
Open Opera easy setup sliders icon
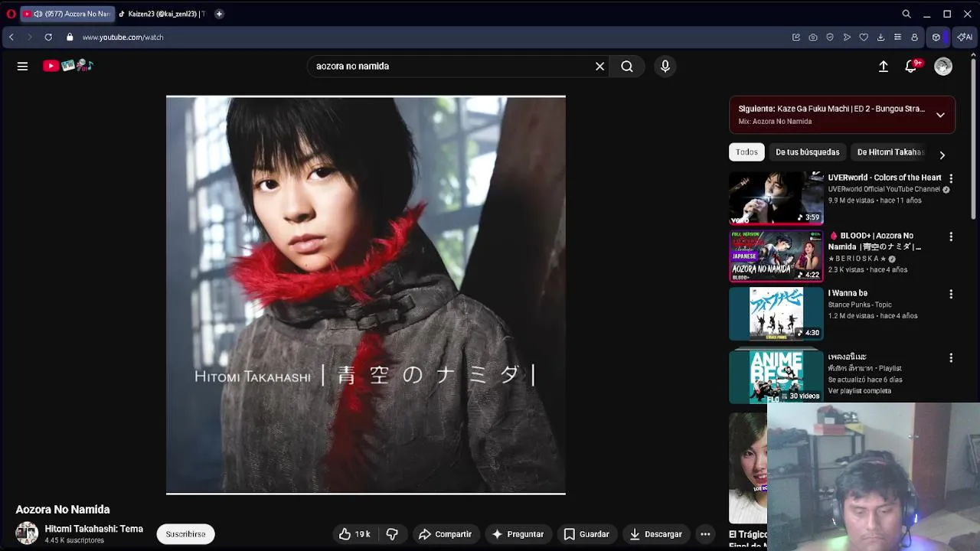click(897, 37)
